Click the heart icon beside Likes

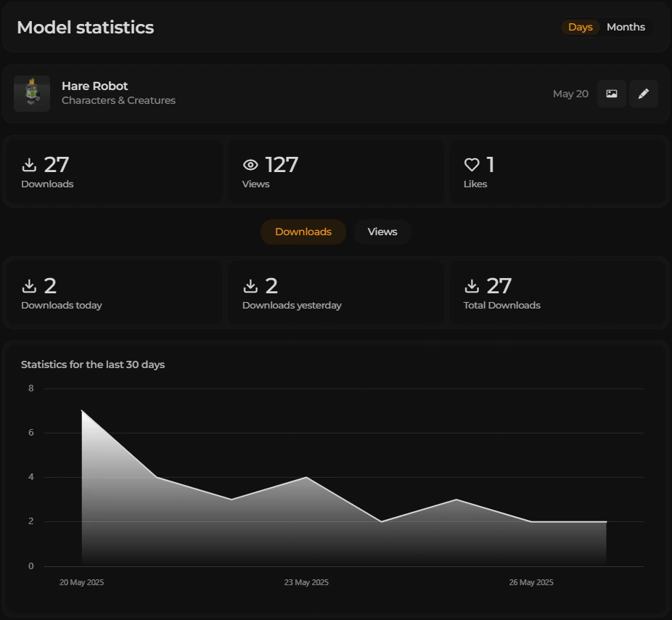click(x=472, y=165)
